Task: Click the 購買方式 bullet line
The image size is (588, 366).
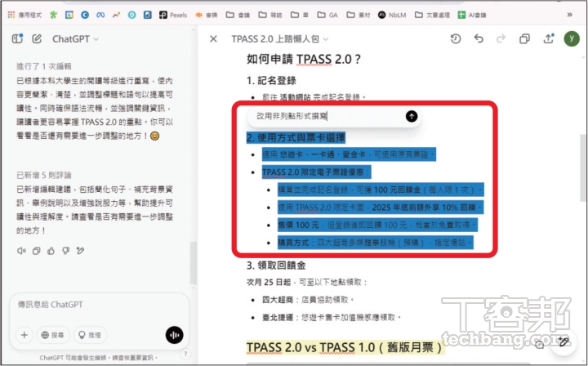Action: [x=376, y=243]
